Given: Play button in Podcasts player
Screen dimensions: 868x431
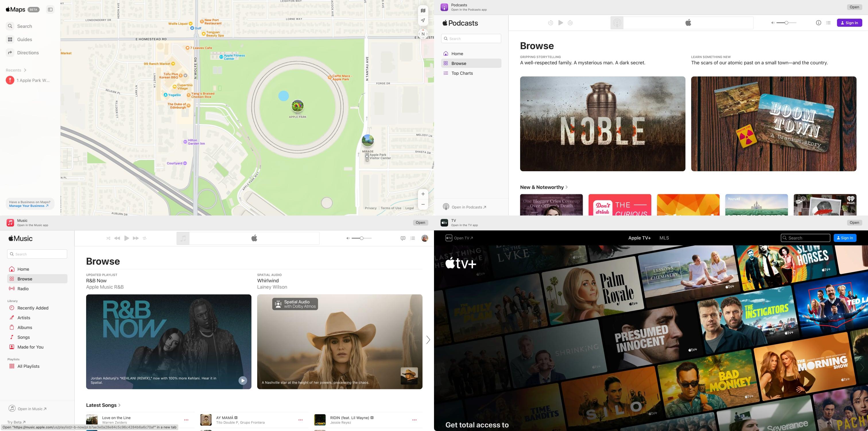Looking at the screenshot, I should [560, 23].
